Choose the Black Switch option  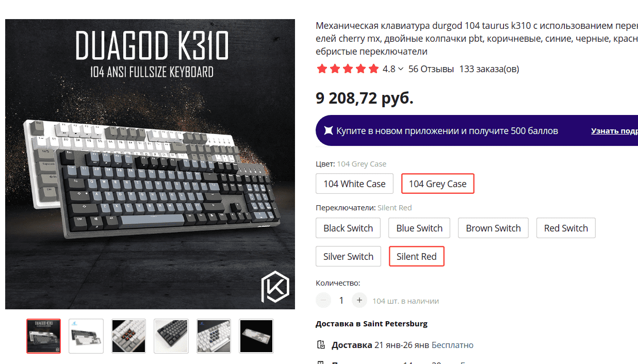coord(348,228)
